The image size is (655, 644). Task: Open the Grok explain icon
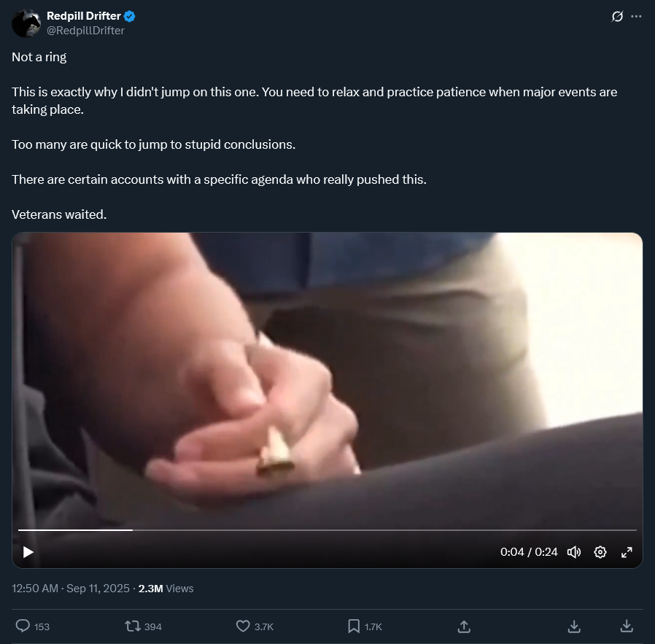point(617,16)
